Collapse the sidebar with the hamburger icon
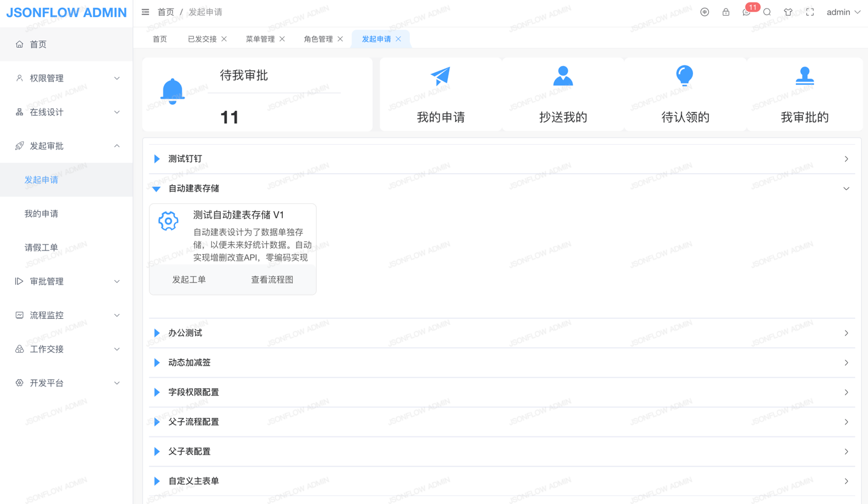Image resolution: width=868 pixels, height=504 pixels. coord(145,12)
